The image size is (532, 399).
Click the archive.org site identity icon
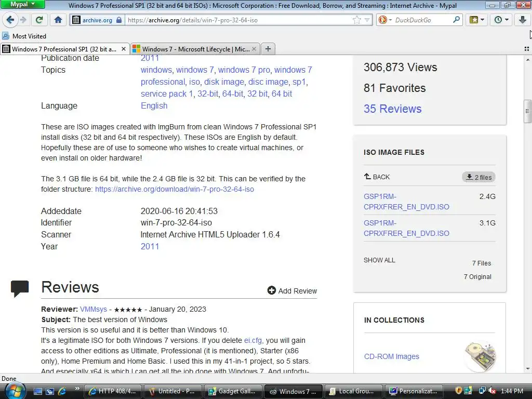(96, 20)
